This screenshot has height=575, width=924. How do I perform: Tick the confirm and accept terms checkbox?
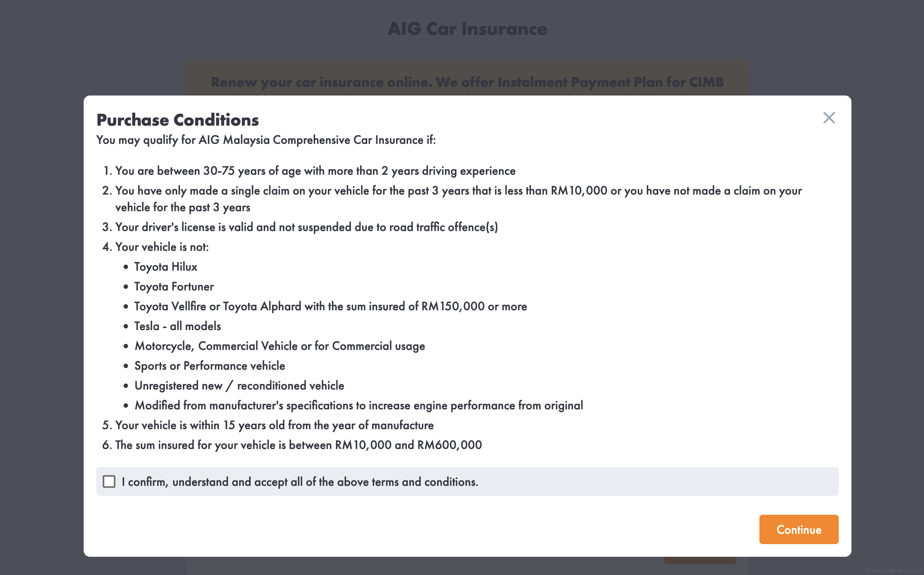coord(109,481)
